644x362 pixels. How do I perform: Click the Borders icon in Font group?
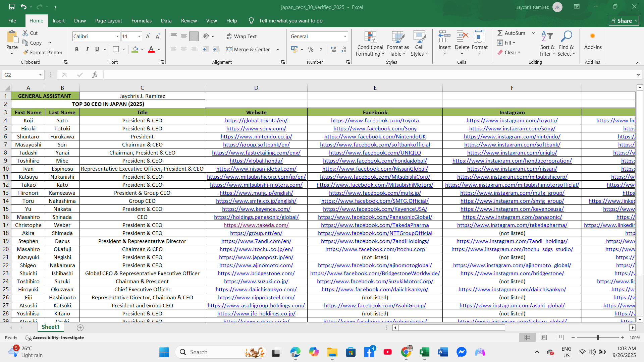[116, 49]
